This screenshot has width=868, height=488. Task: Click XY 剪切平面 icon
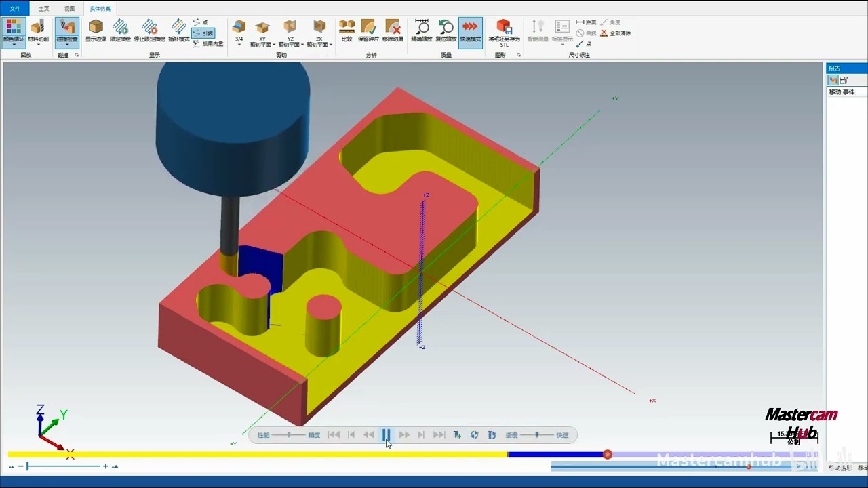tap(262, 28)
